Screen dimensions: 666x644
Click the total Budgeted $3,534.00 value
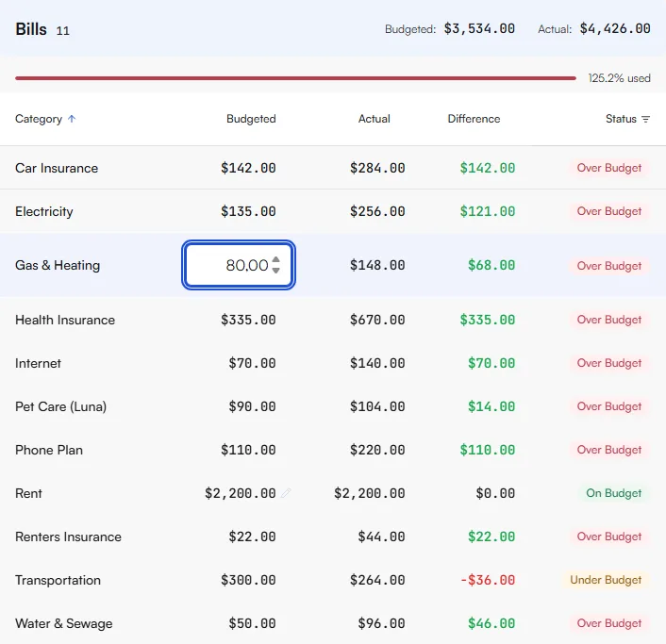479,28
